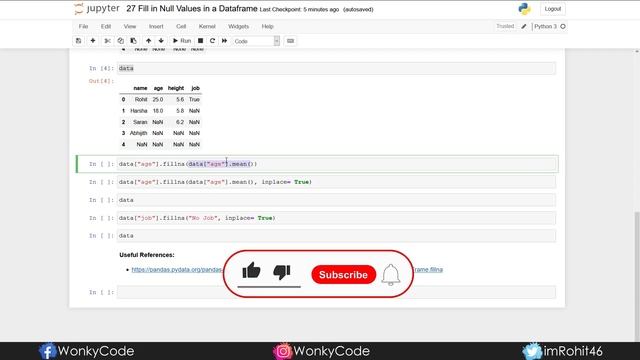The width and height of the screenshot is (640, 360).
Task: Click the "Harsha" table cell
Action: [x=139, y=111]
